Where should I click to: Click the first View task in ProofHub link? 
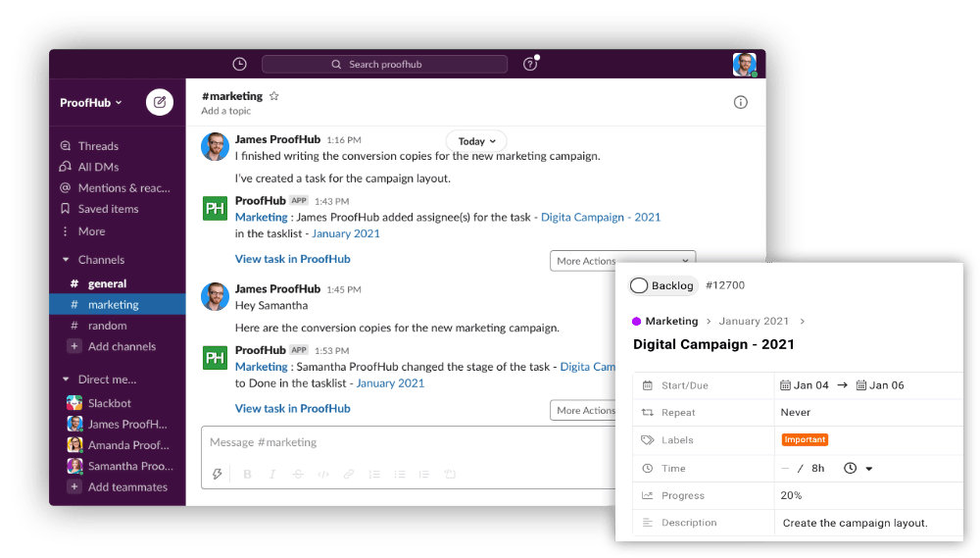pos(292,259)
